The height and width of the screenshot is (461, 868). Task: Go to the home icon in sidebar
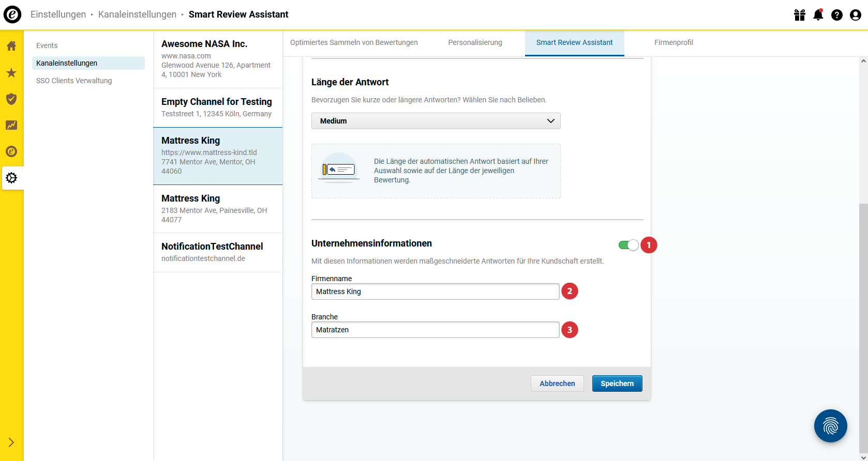coord(11,46)
